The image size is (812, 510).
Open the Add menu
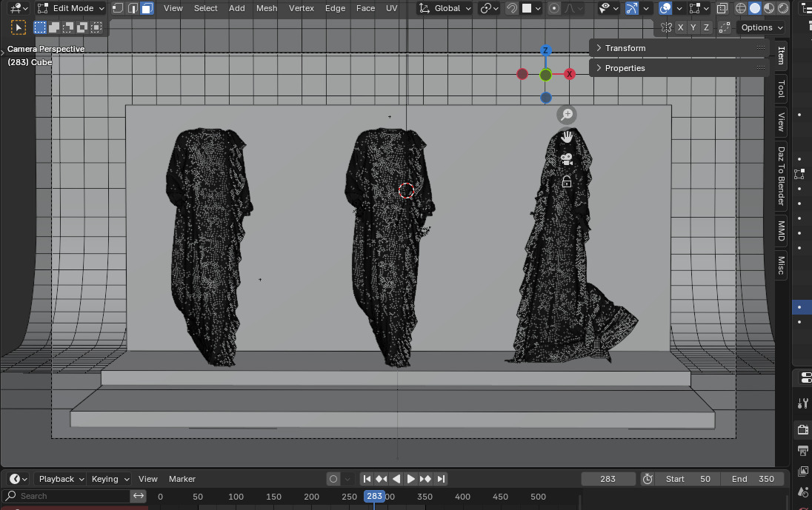[x=236, y=8]
